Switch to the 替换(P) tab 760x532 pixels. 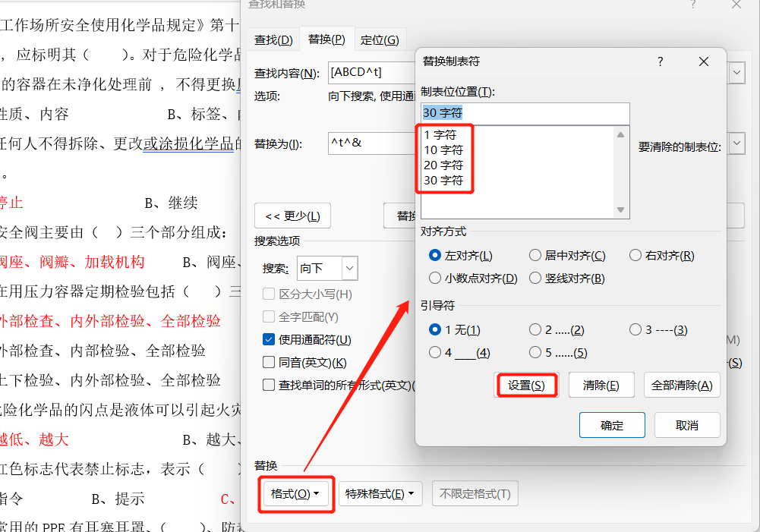coord(326,39)
